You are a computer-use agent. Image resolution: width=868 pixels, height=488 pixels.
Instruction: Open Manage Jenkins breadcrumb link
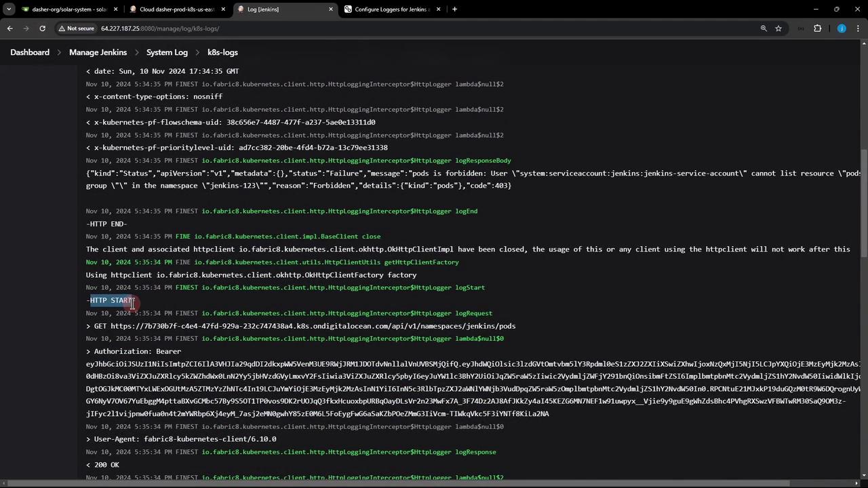98,52
